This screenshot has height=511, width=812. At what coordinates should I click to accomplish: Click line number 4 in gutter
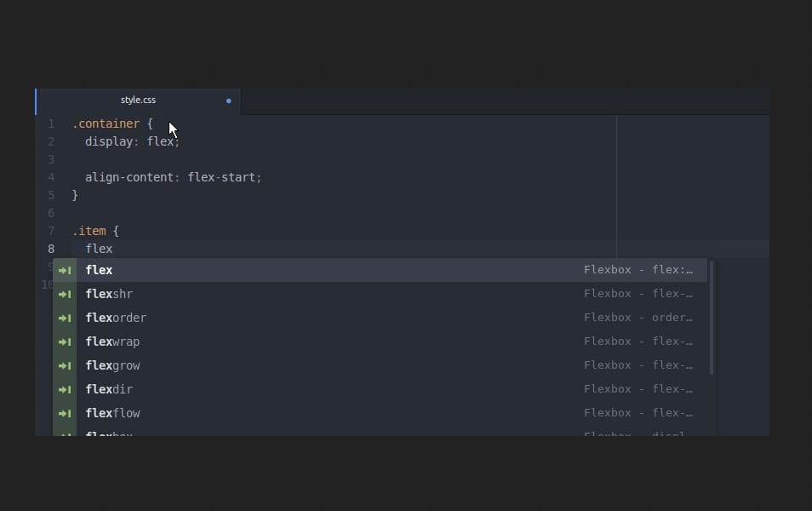coord(51,177)
